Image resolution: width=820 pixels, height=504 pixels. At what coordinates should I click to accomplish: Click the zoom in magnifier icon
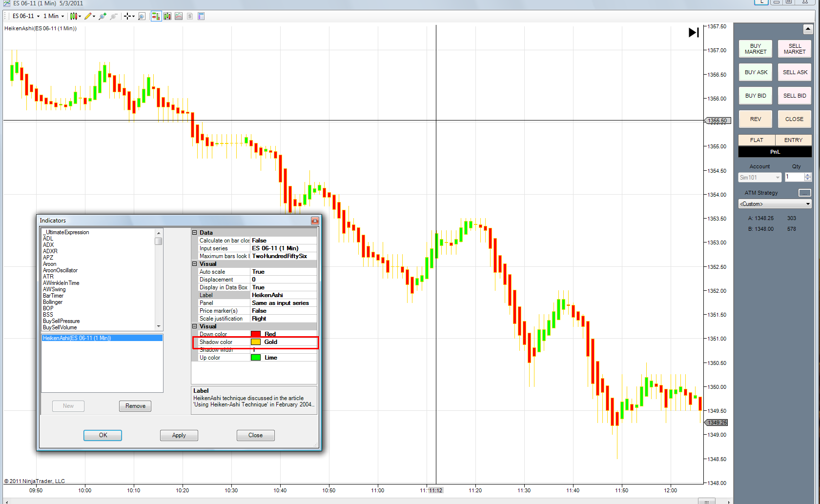[x=102, y=16]
